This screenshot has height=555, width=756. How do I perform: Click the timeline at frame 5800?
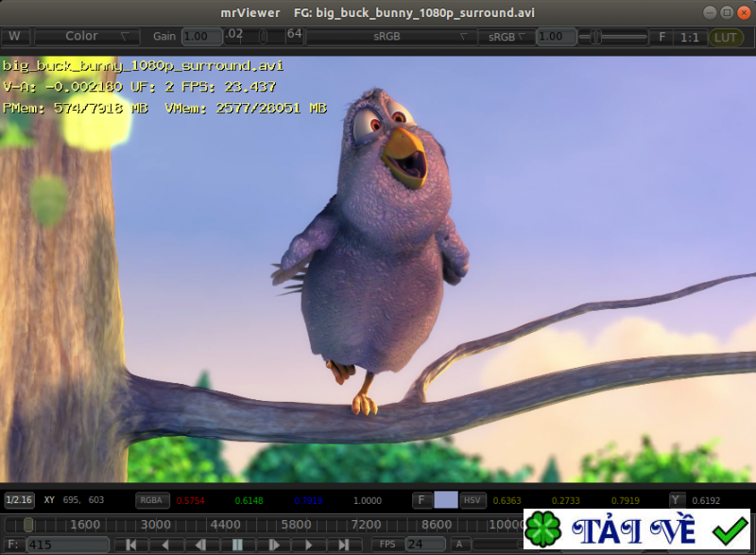coord(296,524)
